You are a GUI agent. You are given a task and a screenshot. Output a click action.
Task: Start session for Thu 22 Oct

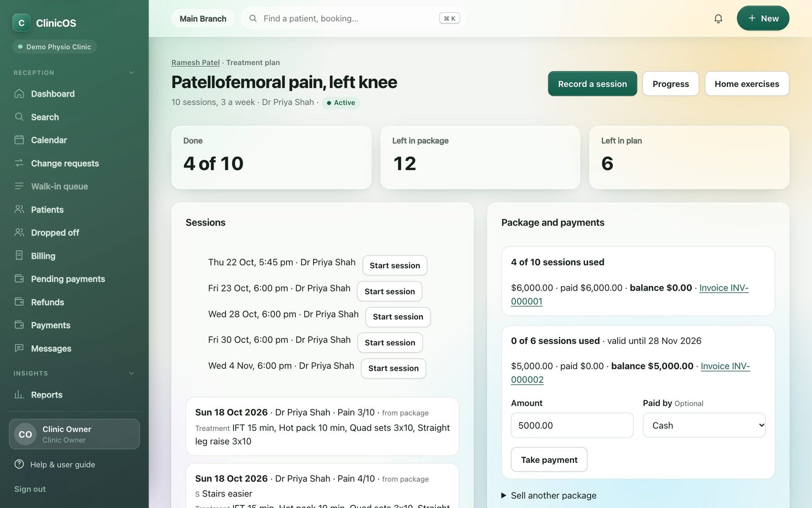[395, 265]
